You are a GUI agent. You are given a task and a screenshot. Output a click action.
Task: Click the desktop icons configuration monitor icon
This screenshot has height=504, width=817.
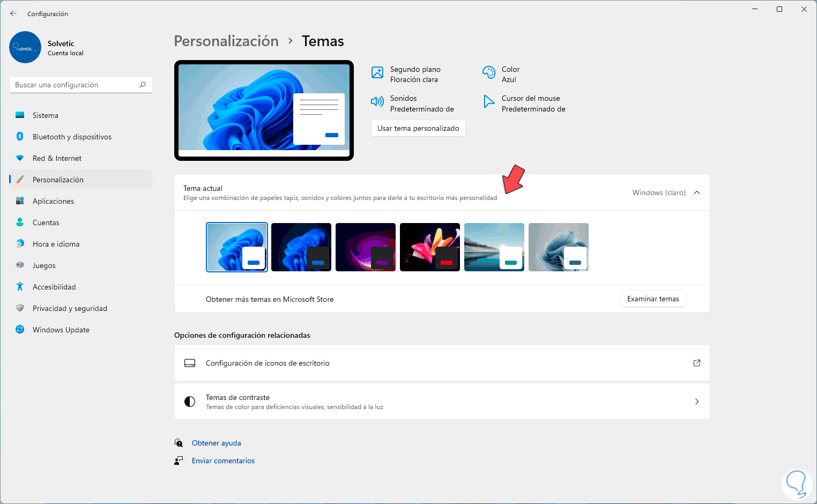tap(190, 363)
